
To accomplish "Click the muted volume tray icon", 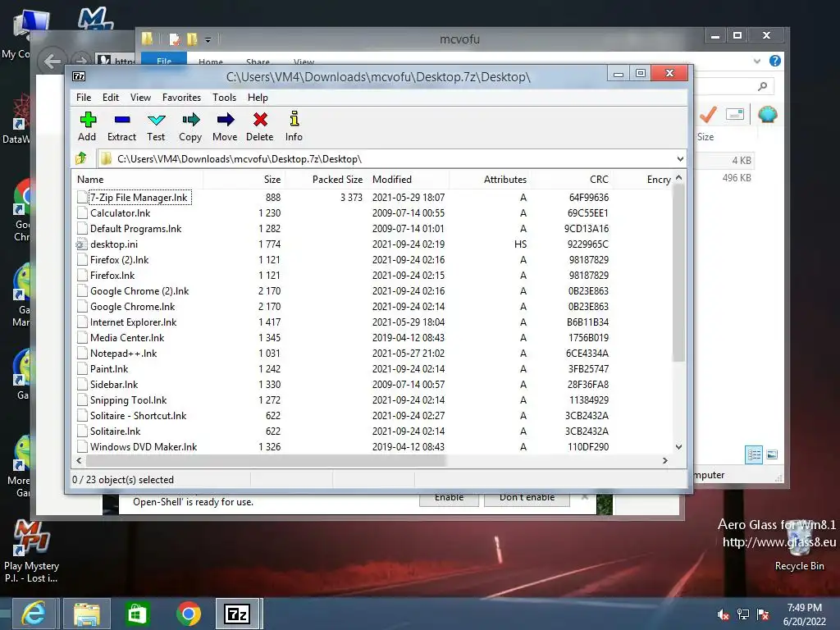I will (724, 614).
